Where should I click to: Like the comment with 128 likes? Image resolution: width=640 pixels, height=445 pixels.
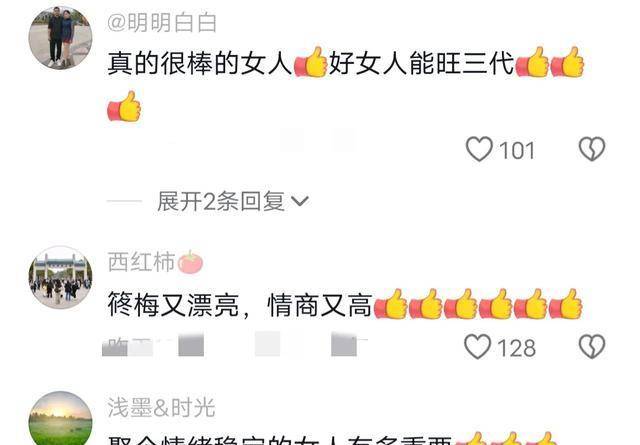[x=478, y=347]
